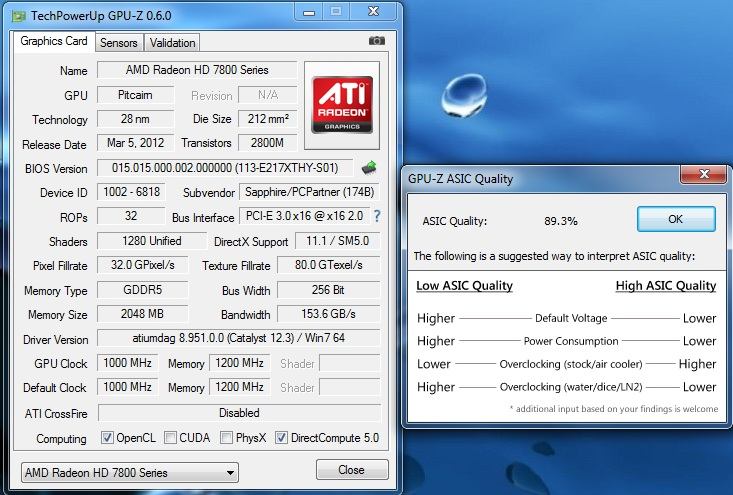Click the Driver Version field atiumdag 8.951.0.0
The width and height of the screenshot is (733, 495).
click(x=239, y=338)
